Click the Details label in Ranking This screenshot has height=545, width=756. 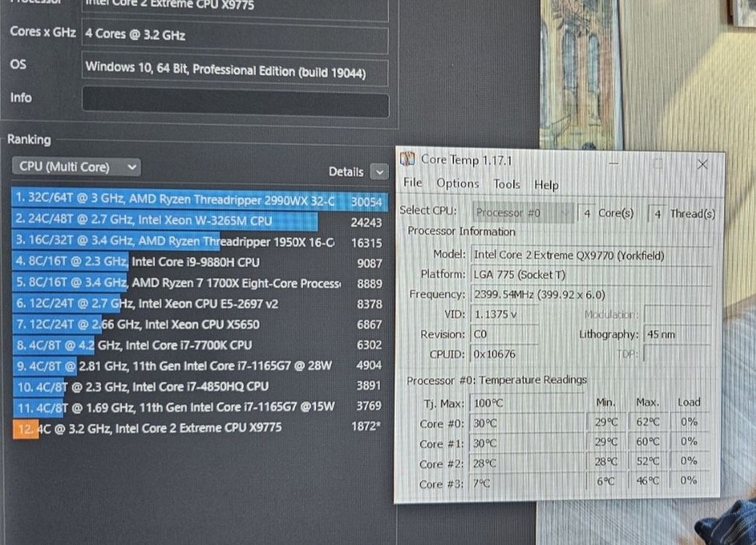pyautogui.click(x=346, y=172)
